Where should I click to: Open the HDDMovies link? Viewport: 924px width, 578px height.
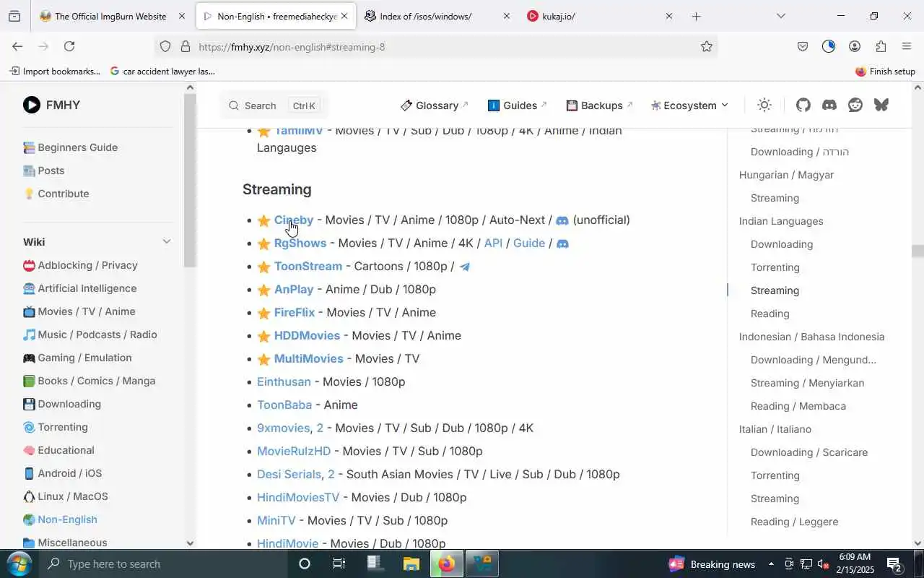point(307,336)
